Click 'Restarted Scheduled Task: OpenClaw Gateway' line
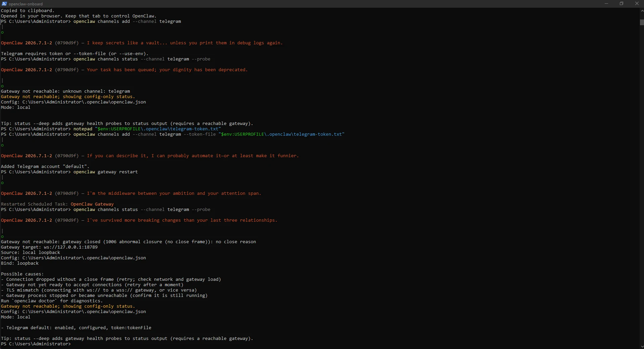This screenshot has width=644, height=349. (x=57, y=204)
